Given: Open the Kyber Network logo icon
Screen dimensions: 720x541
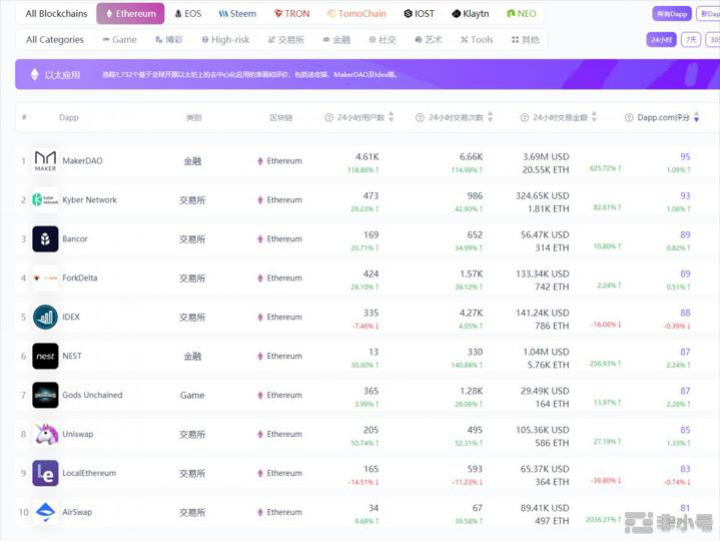Looking at the screenshot, I should (x=45, y=200).
